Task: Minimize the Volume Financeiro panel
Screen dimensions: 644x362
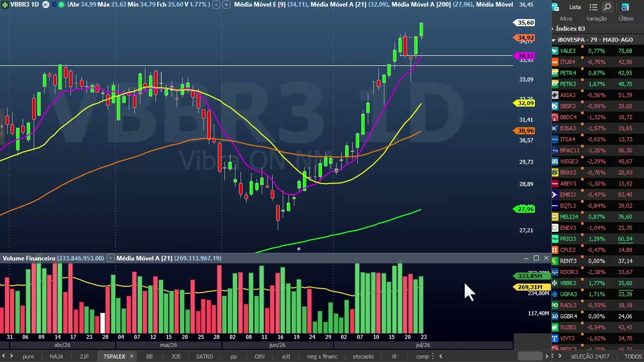Action: [x=526, y=258]
